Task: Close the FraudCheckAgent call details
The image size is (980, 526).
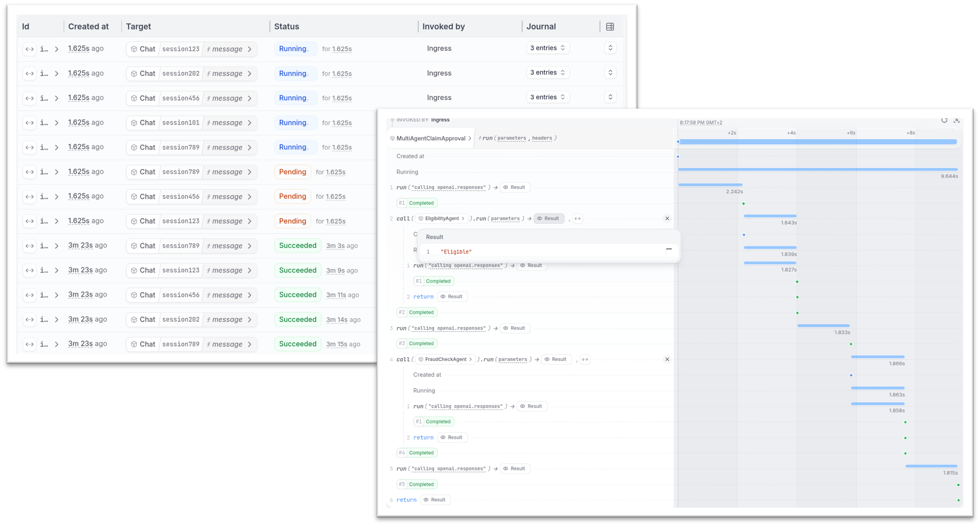Action: (x=667, y=359)
